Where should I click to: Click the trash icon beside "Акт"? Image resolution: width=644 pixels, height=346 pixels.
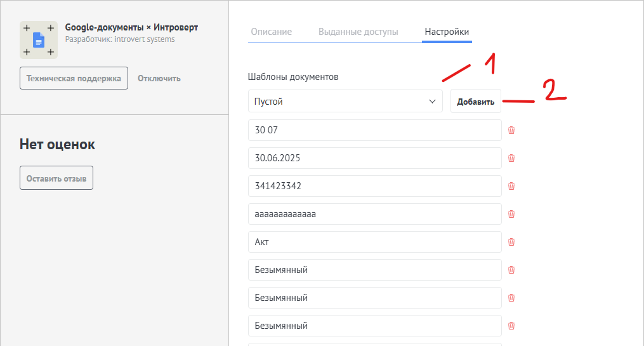(x=511, y=242)
